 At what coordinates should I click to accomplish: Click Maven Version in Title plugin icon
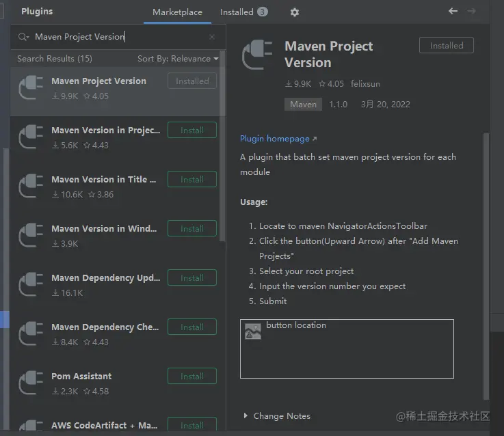31,186
